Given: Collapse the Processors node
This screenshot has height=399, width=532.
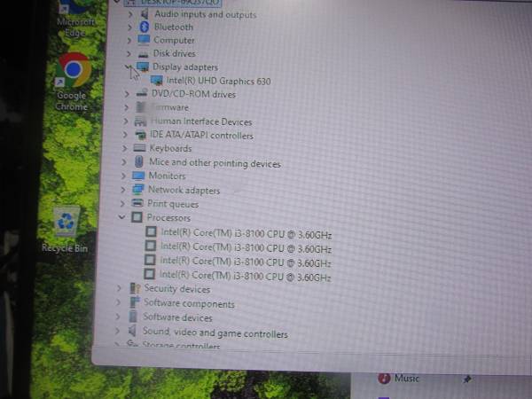Looking at the screenshot, I should coord(121,217).
